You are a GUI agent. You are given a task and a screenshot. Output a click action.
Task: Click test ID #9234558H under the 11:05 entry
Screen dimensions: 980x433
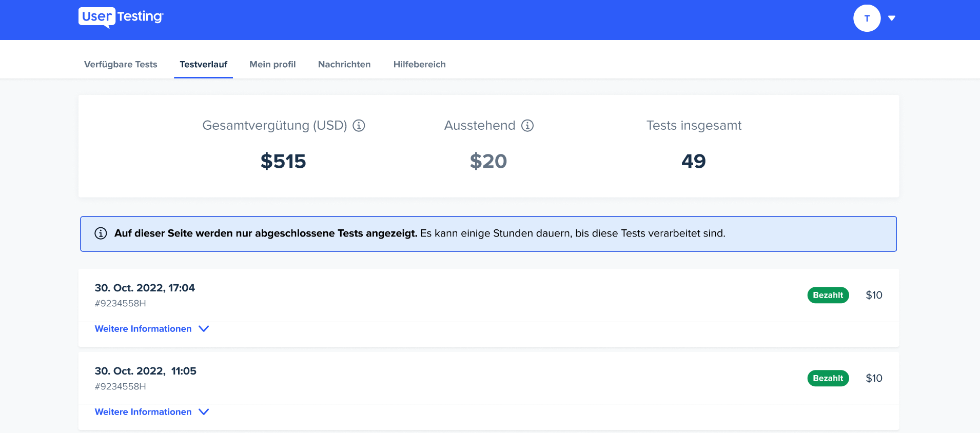(121, 386)
